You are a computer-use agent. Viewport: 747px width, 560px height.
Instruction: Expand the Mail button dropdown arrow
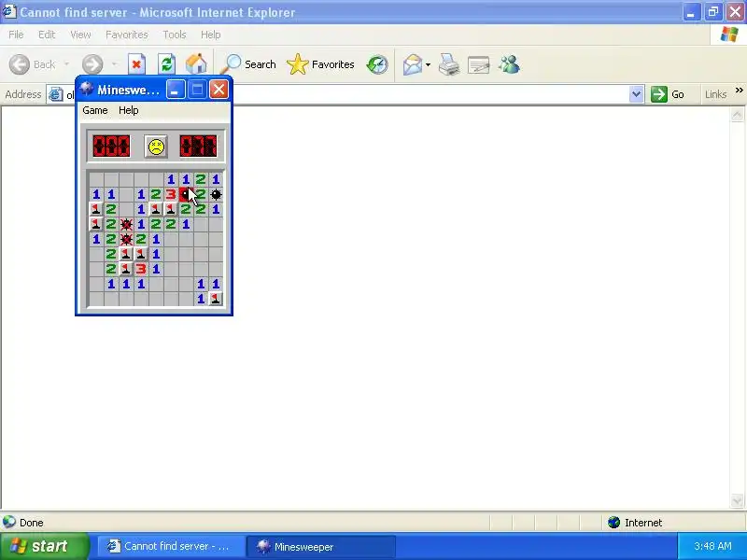(428, 64)
